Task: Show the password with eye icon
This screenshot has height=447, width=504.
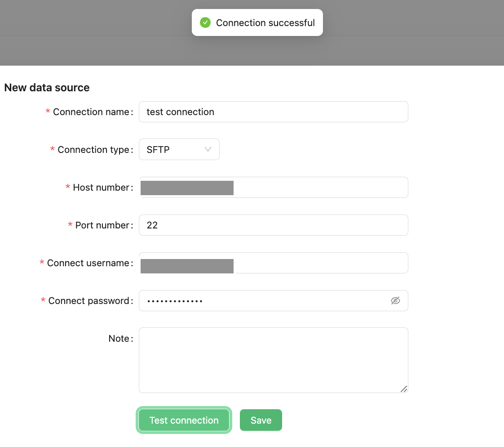Action: (395, 300)
